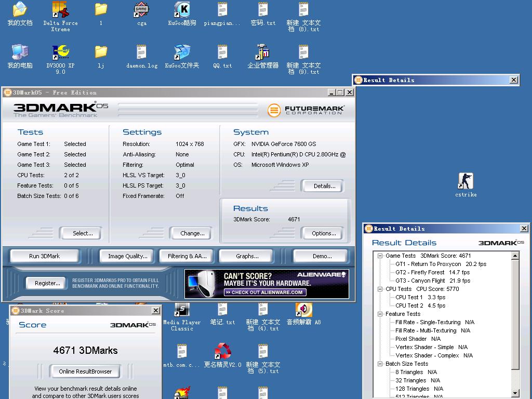This screenshot has height=399, width=532.
Task: Select the CPU Test 2 row
Action: (420, 305)
